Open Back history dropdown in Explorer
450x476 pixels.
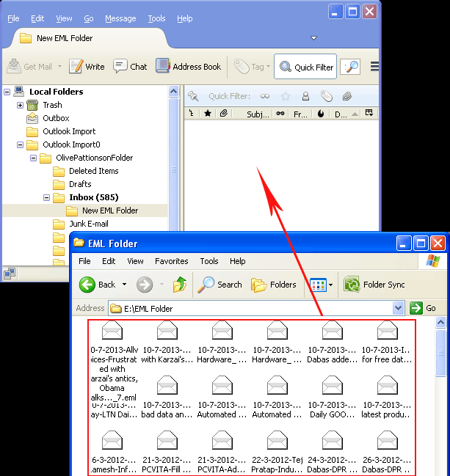coord(124,285)
